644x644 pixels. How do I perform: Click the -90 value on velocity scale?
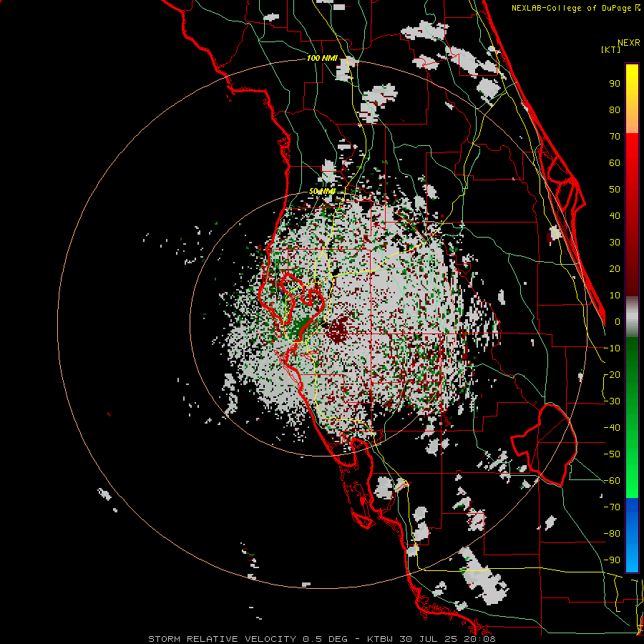(x=613, y=560)
